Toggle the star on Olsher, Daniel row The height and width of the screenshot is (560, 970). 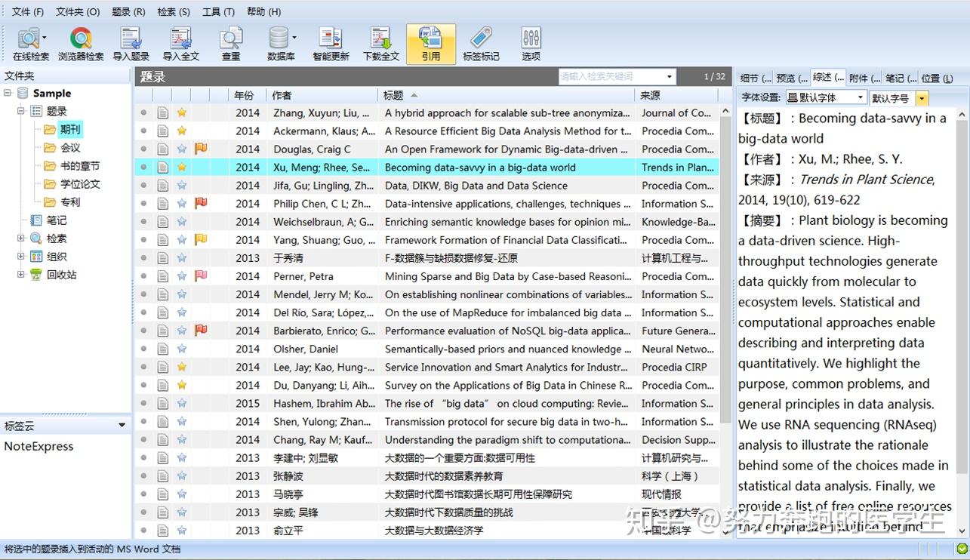click(181, 349)
